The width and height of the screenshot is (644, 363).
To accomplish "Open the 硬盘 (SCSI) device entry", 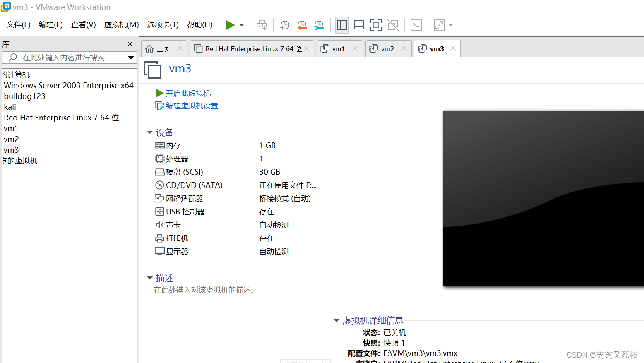I will point(179,172).
